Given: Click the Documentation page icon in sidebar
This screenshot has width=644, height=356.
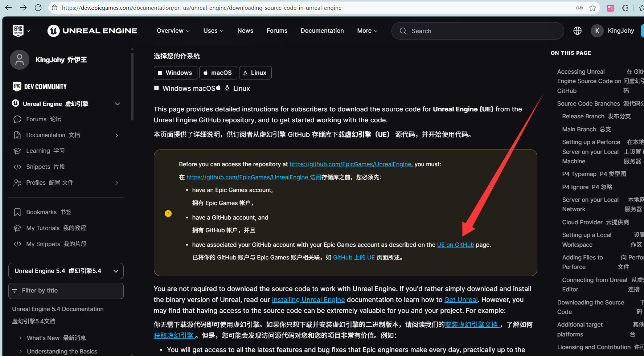Looking at the screenshot, I should click(17, 135).
